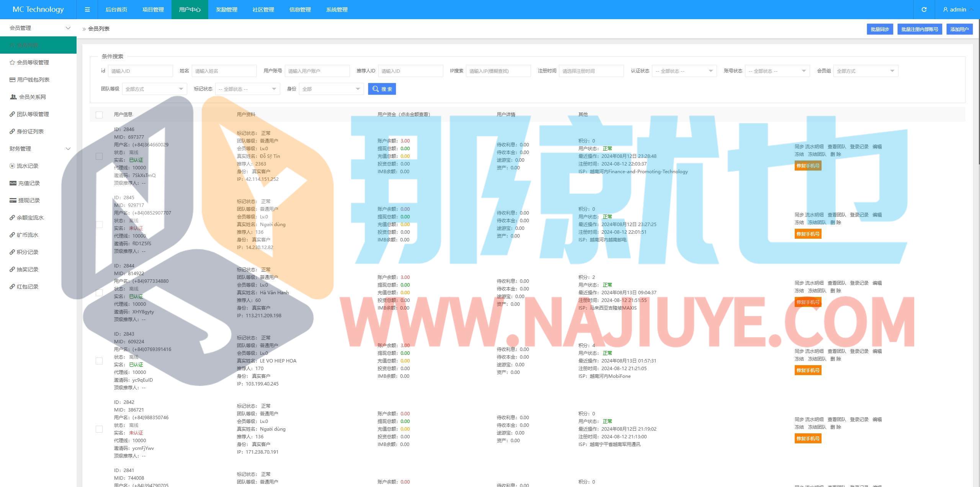Check the row checkbox for ID 2843
Image resolution: width=980 pixels, height=487 pixels.
[x=99, y=361]
